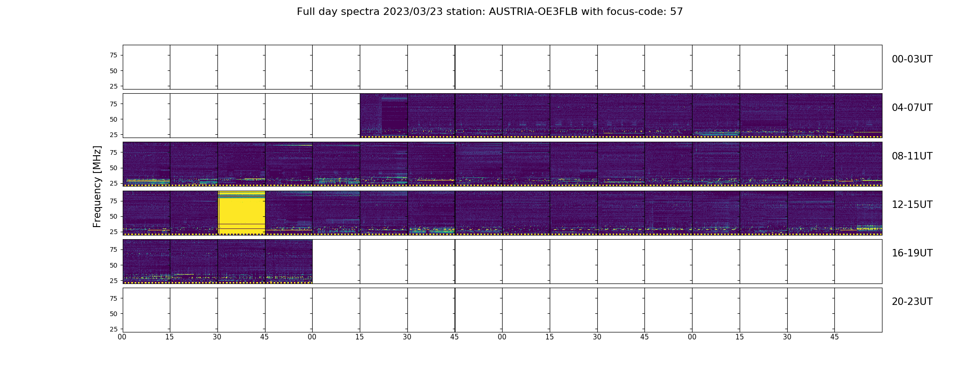The image size is (980, 373).
Task: Click the first spectrum panel of the 08-11UT row
Action: pyautogui.click(x=147, y=164)
